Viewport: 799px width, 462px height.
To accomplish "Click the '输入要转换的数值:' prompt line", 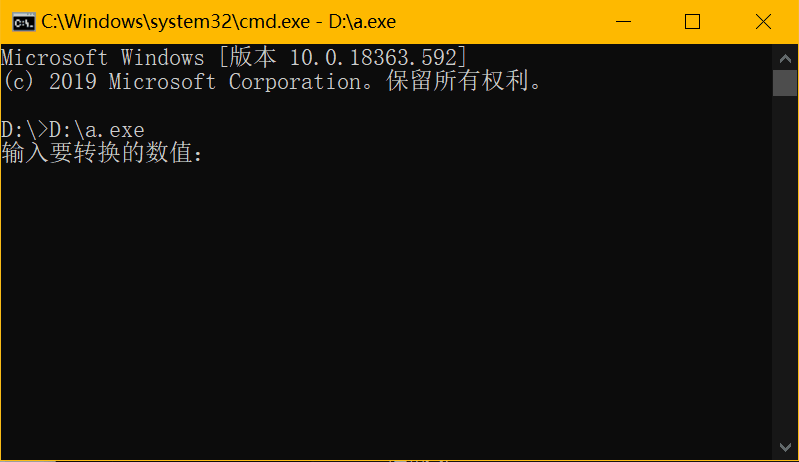I will point(100,155).
